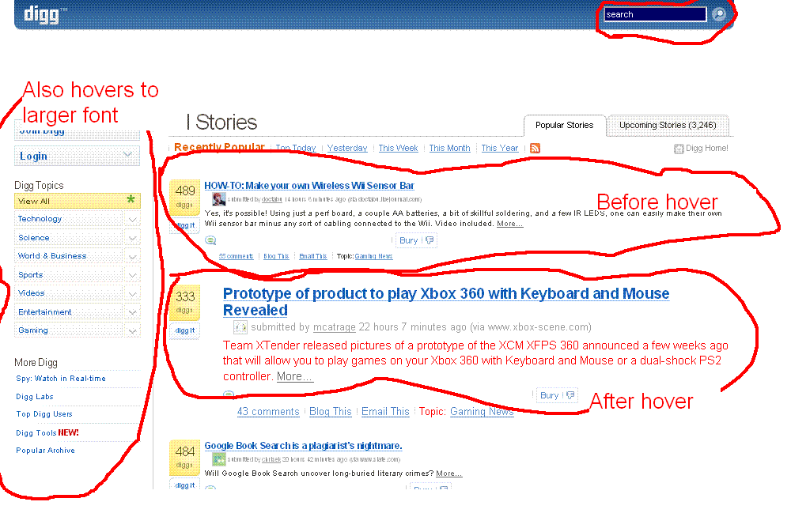Open the Digg Labs link
The height and width of the screenshot is (532, 791).
tap(34, 396)
